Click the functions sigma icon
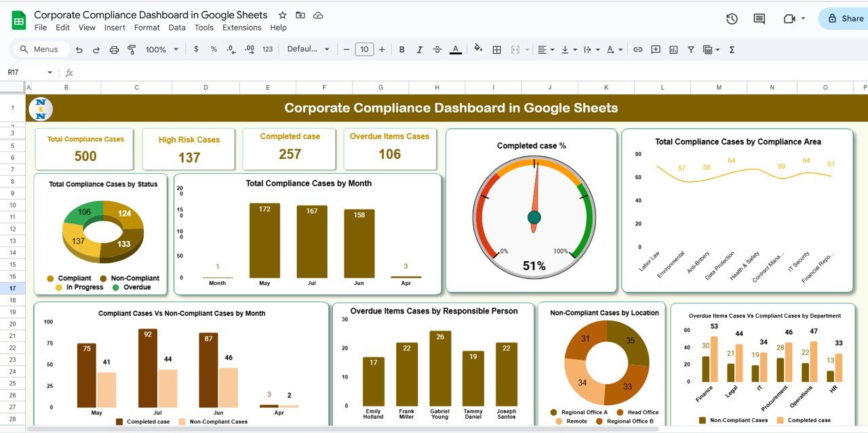This screenshot has height=433, width=868. pos(732,50)
